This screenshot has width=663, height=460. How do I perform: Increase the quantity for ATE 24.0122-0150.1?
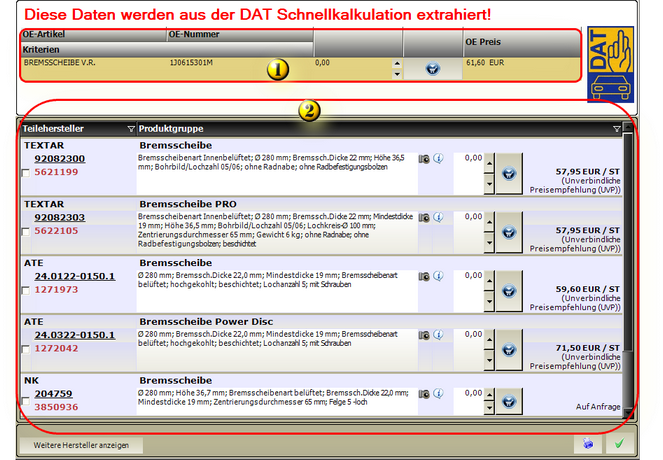point(489,281)
